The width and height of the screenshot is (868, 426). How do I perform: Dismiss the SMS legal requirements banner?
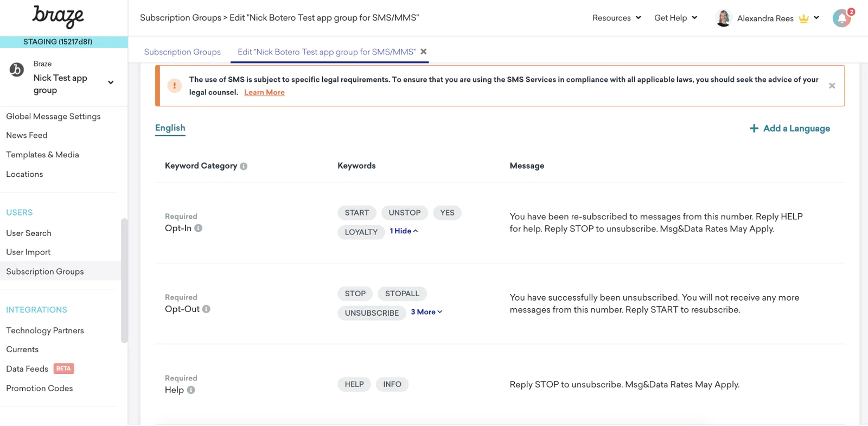coord(832,86)
